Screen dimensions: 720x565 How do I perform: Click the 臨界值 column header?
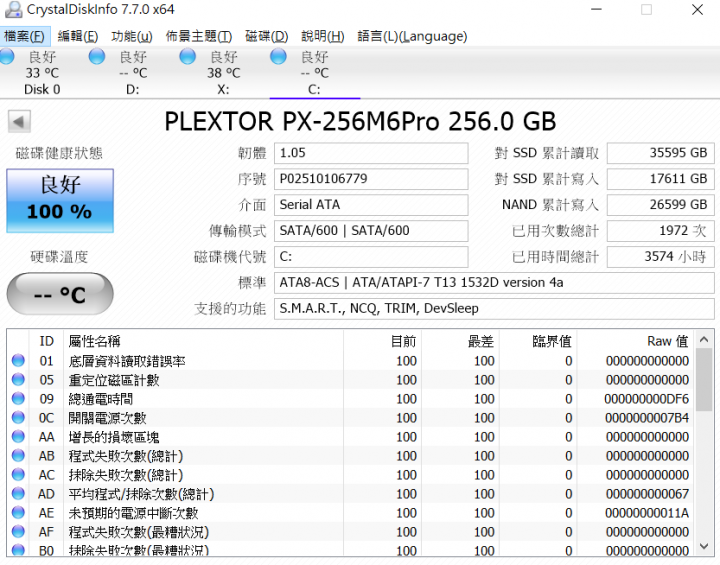click(x=538, y=341)
